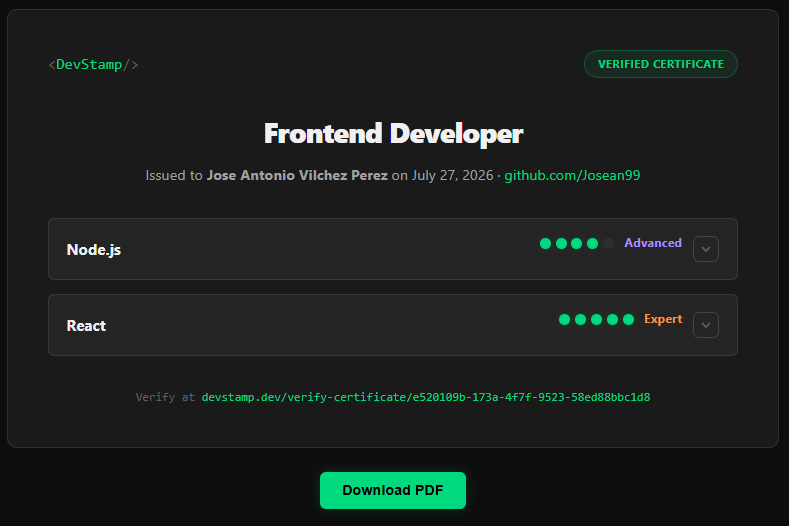
Task: Click the issue date July 27, 2026
Action: point(452,175)
